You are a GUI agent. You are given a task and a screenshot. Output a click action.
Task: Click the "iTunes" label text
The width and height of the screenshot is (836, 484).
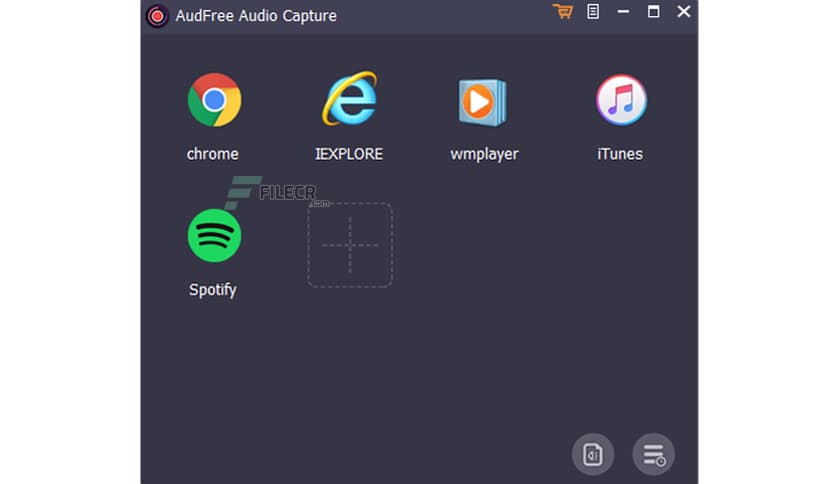tap(620, 154)
